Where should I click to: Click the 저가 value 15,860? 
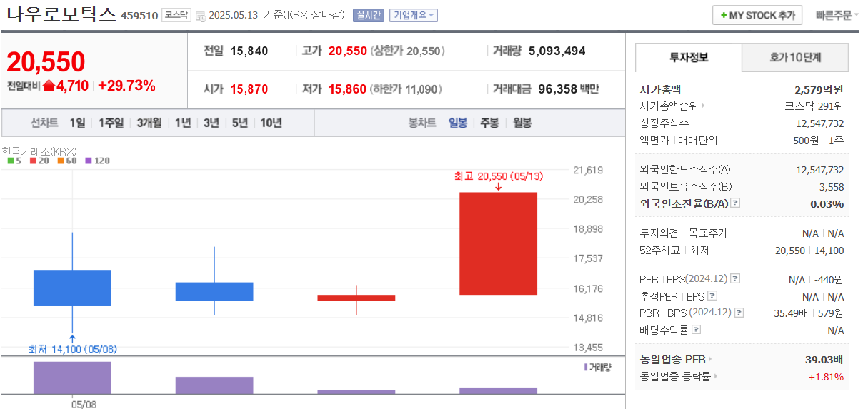pos(347,89)
